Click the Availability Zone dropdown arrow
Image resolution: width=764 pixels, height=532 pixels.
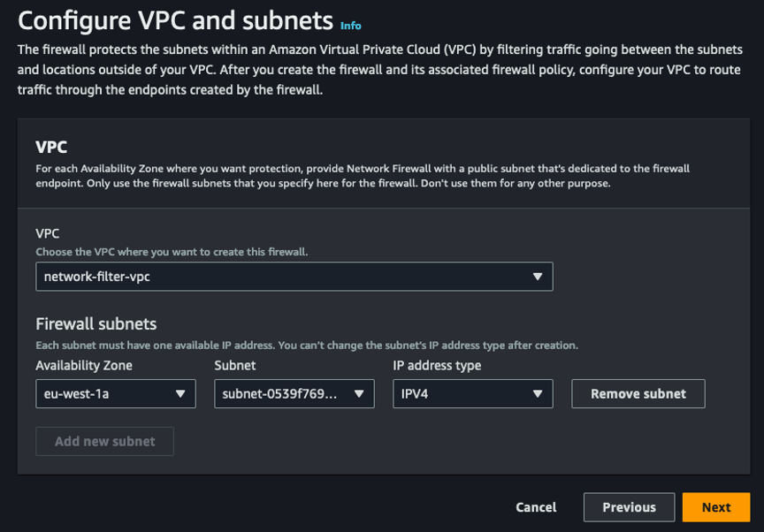pyautogui.click(x=181, y=393)
